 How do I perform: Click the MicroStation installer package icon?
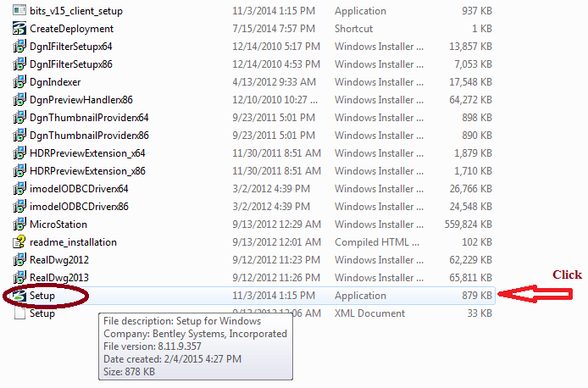pyautogui.click(x=19, y=224)
